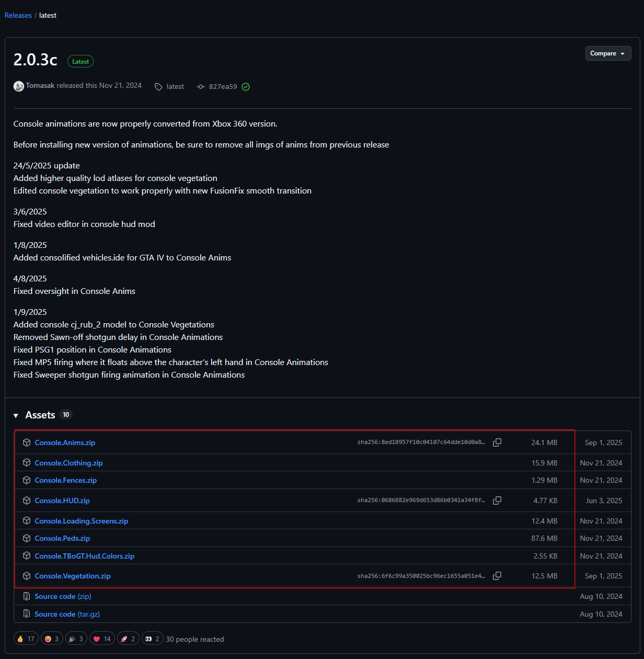644x659 pixels.
Task: Click the latest tag icon
Action: [x=158, y=87]
